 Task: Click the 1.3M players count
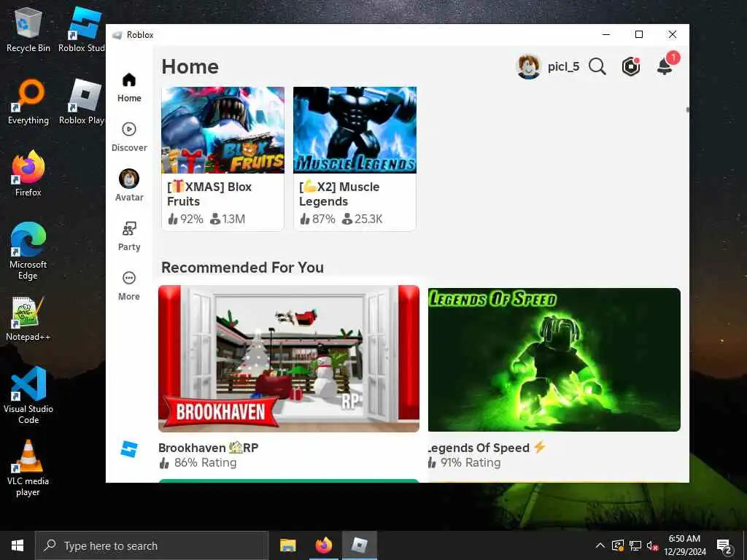coord(228,219)
